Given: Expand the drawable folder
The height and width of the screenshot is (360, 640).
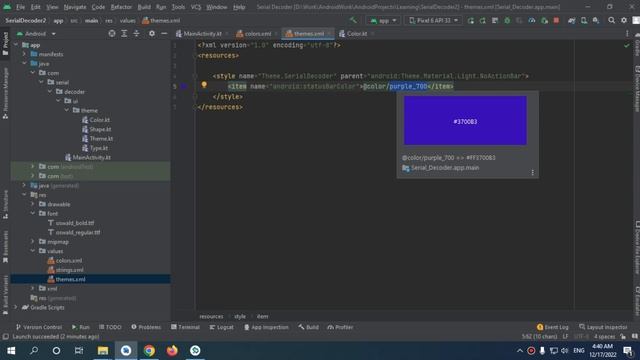Looking at the screenshot, I should (x=33, y=204).
